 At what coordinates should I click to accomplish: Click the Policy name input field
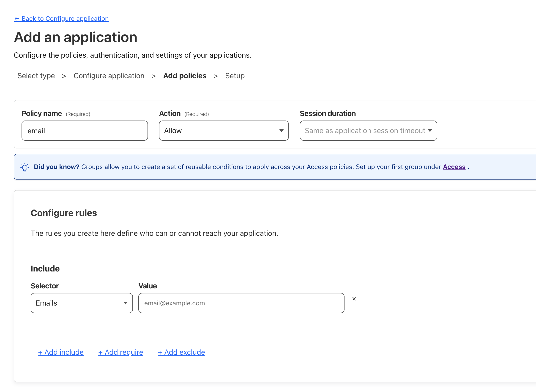pyautogui.click(x=85, y=131)
